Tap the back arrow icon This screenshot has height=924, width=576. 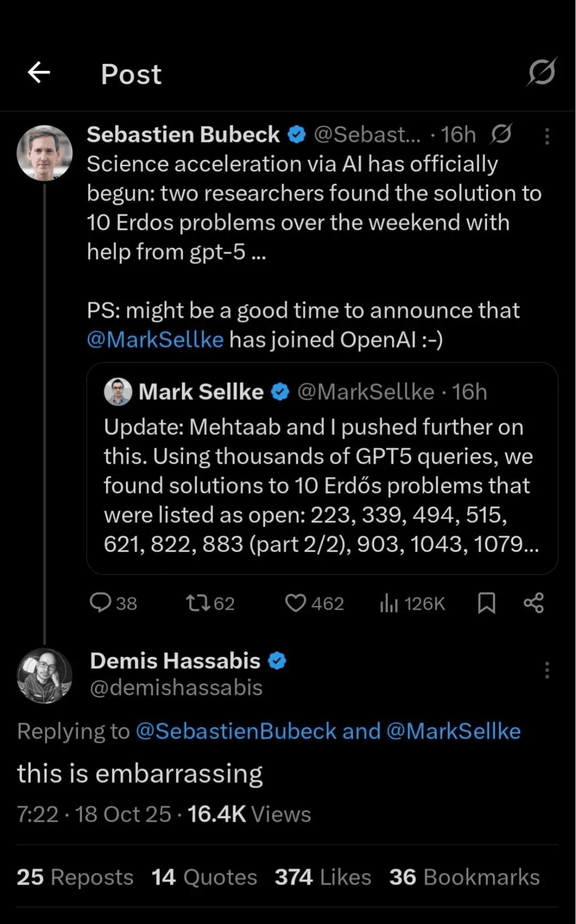click(39, 72)
